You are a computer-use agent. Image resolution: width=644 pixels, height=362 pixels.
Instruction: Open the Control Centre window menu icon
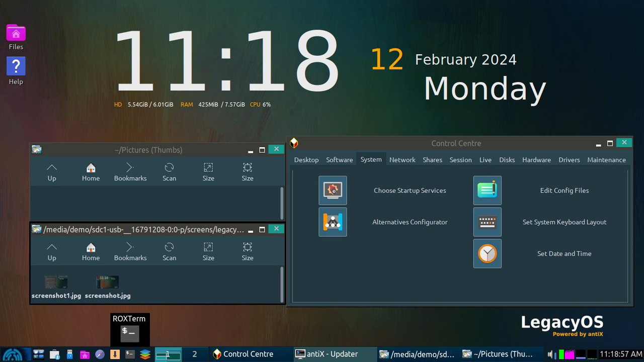pos(294,143)
